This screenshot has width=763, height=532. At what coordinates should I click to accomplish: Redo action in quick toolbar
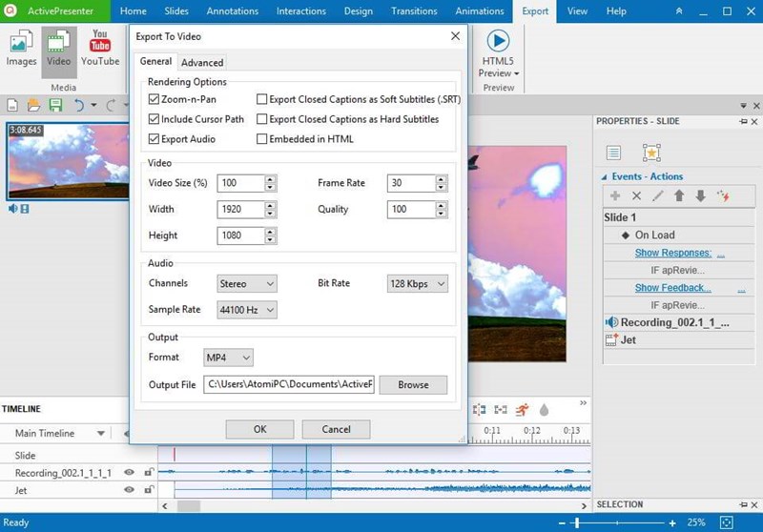(111, 105)
